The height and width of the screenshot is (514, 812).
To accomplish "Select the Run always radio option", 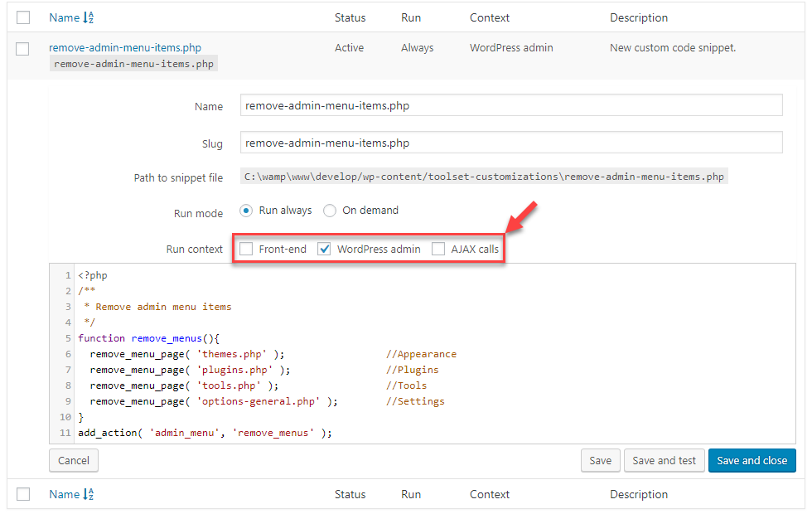I will 246,211.
